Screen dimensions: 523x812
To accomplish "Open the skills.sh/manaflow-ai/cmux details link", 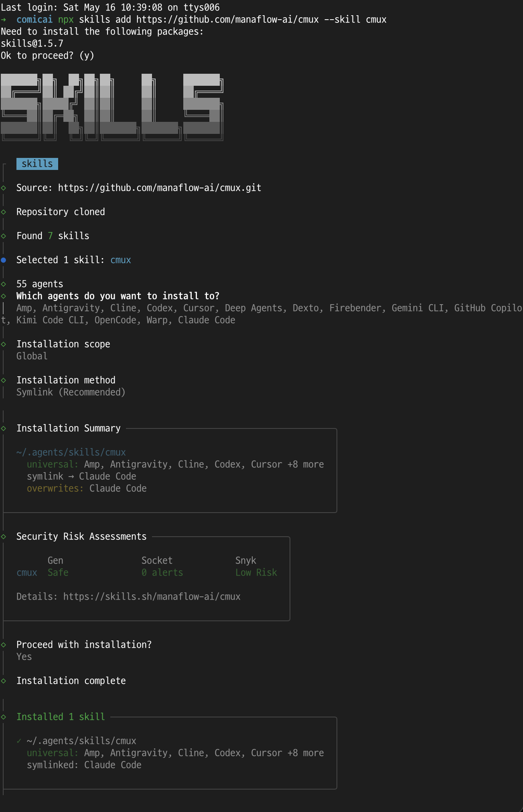I will [x=152, y=597].
